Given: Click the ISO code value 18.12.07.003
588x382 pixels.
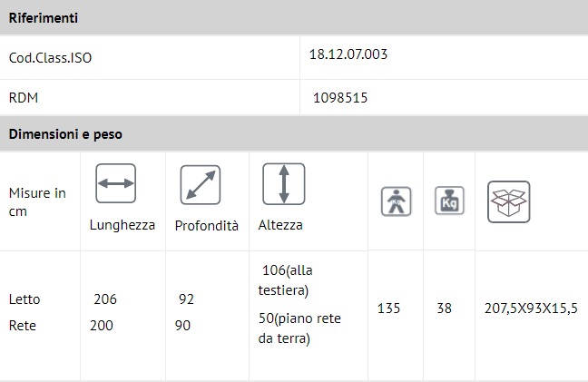Looking at the screenshot, I should [348, 54].
